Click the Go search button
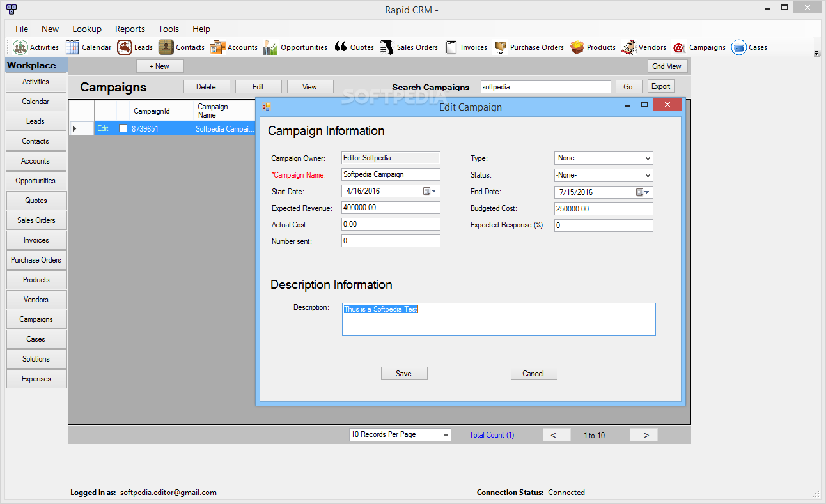 click(x=628, y=87)
